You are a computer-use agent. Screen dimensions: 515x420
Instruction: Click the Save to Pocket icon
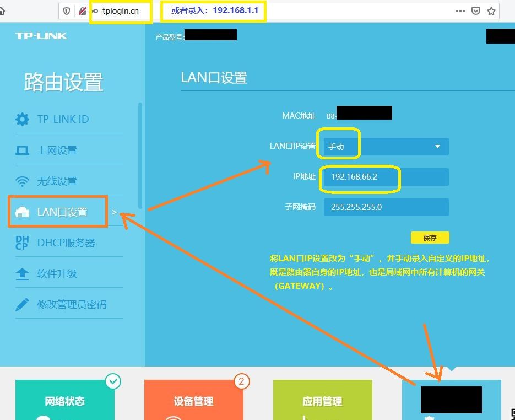(475, 11)
